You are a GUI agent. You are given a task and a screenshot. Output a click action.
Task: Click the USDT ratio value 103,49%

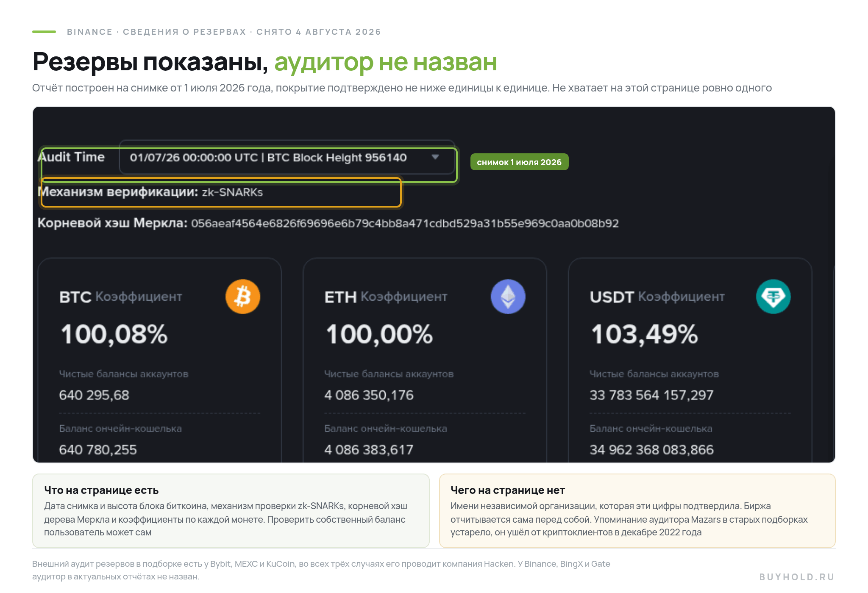(x=644, y=334)
